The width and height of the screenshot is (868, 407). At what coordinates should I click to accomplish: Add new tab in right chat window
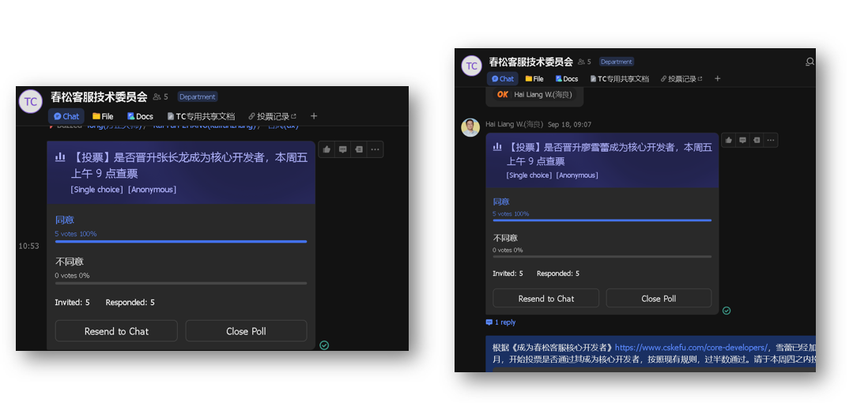[x=718, y=79]
